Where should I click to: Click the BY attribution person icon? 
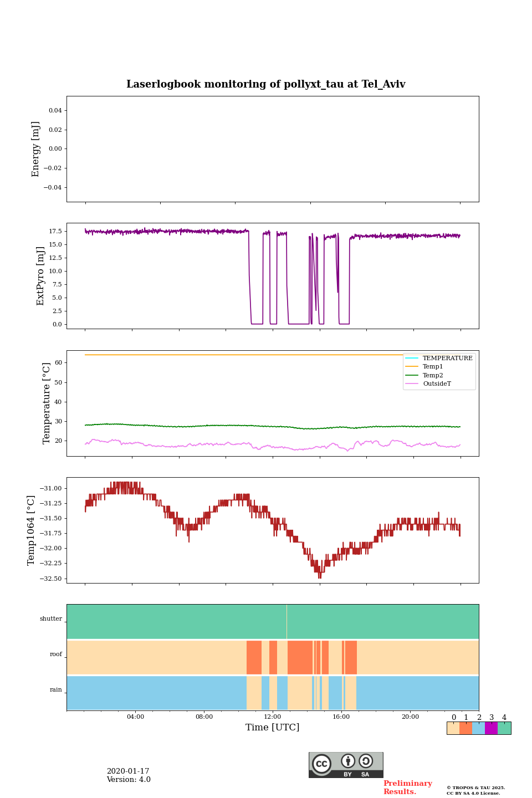coord(348,761)
